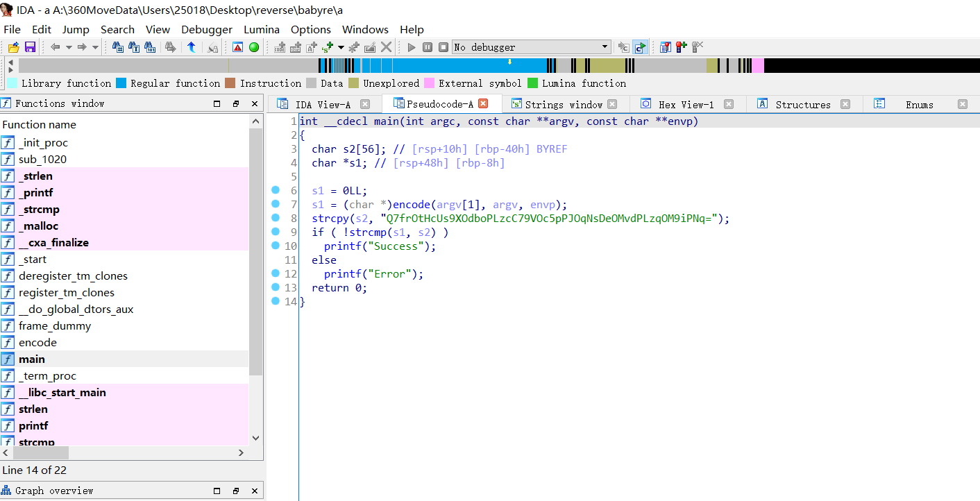The height and width of the screenshot is (501, 980).
Task: Click the immediate value search icon
Action: tap(150, 47)
